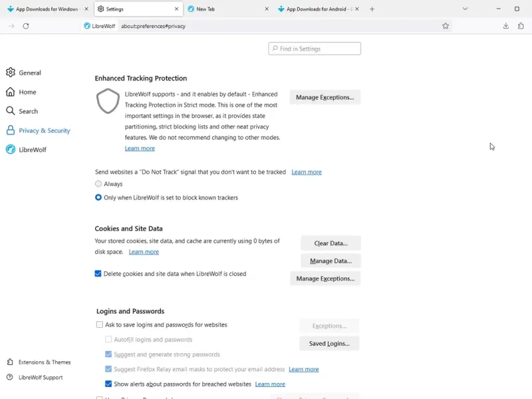532x399 pixels.
Task: Click the reload page icon
Action: tap(26, 26)
